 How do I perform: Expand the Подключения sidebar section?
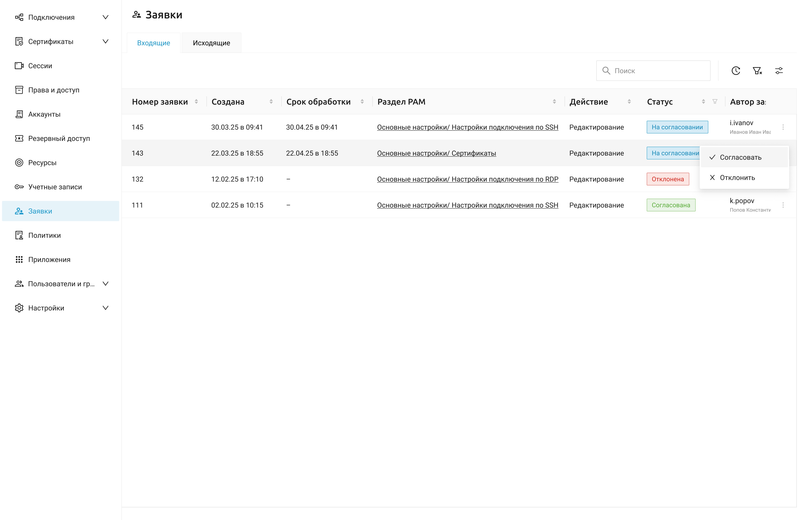click(105, 17)
